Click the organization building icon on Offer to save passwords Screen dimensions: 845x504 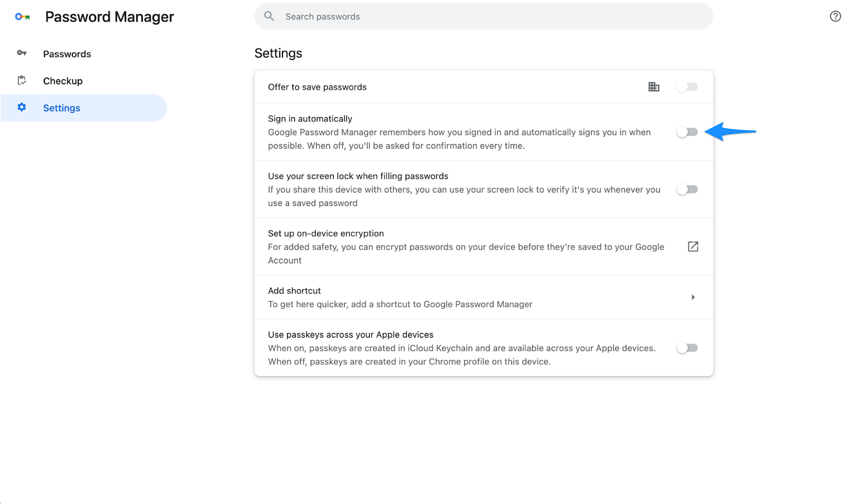pos(654,87)
